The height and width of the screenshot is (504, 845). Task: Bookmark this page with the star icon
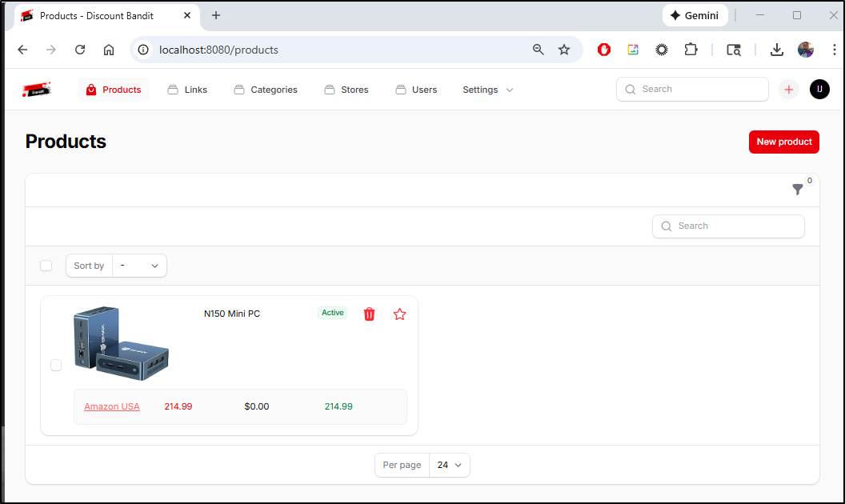564,50
